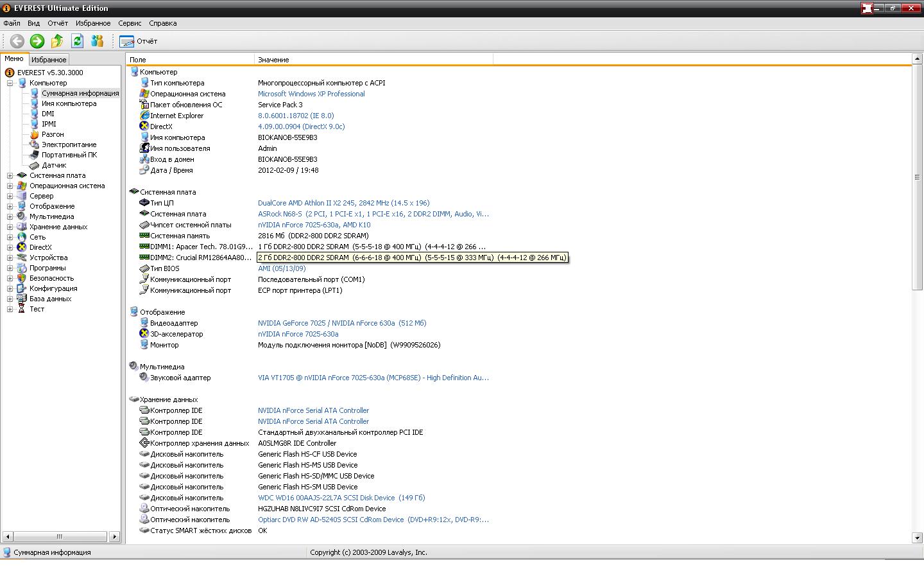Select the Имя компьютера tree item
The height and width of the screenshot is (578, 924).
coord(69,103)
